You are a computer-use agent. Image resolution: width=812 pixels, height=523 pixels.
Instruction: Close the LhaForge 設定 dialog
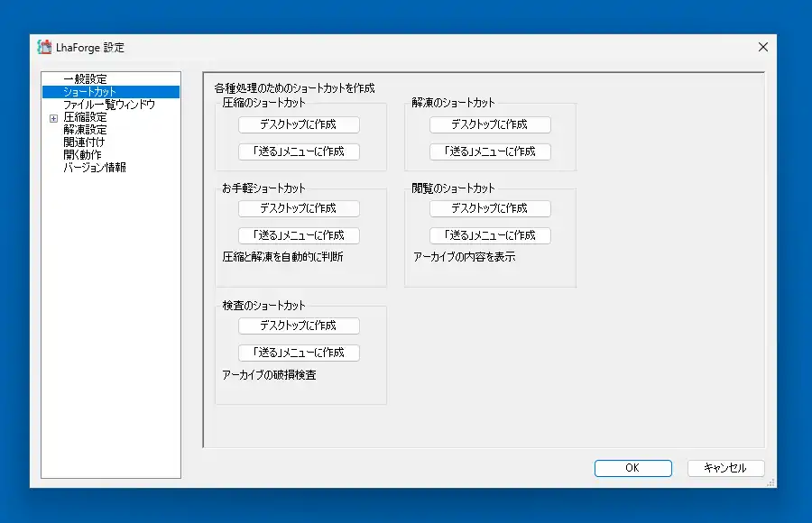pyautogui.click(x=762, y=47)
